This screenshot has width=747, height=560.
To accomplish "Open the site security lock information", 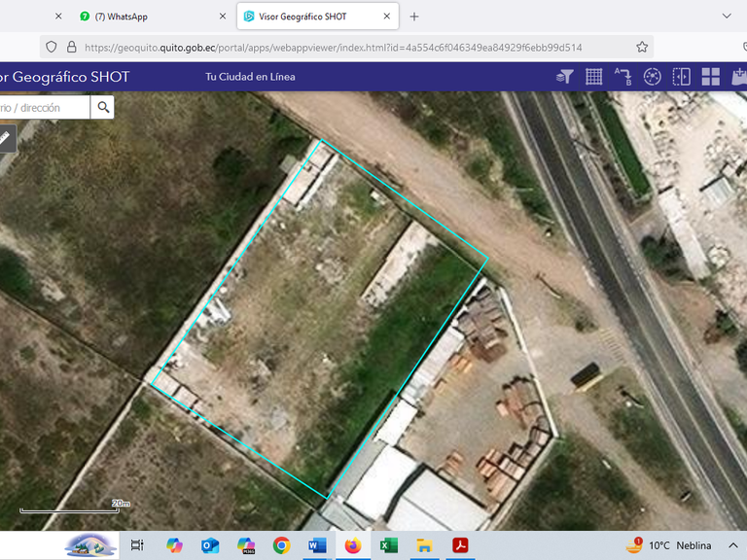I will coord(71,47).
